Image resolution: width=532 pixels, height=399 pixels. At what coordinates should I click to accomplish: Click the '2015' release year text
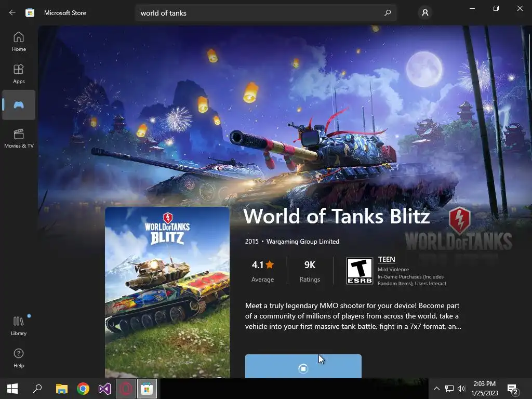pyautogui.click(x=252, y=241)
